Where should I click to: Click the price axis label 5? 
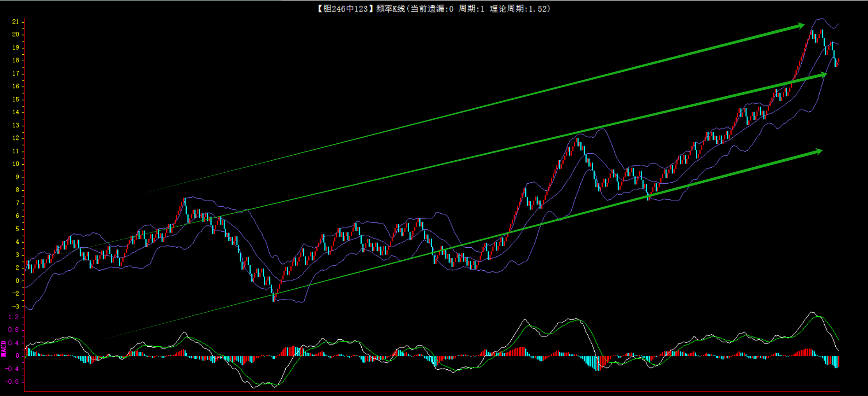(x=17, y=229)
